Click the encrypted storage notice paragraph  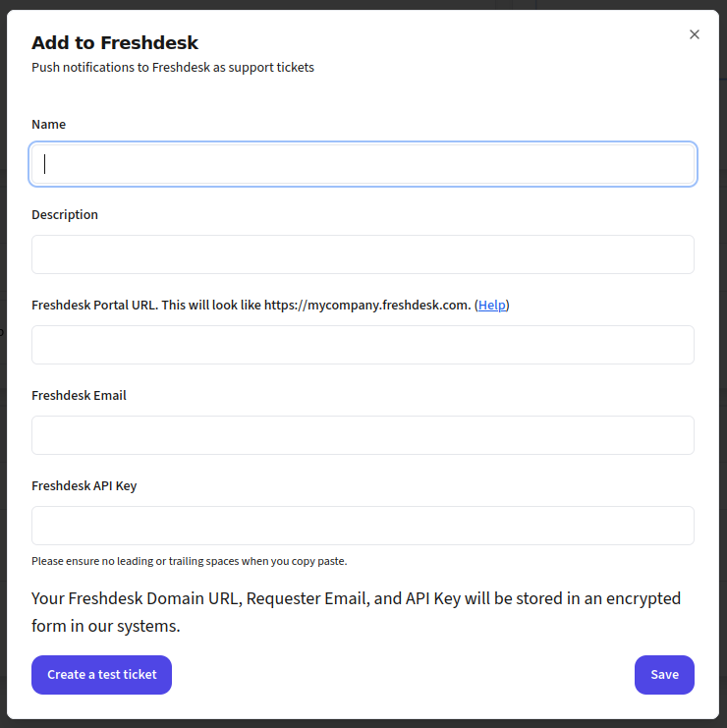356,611
